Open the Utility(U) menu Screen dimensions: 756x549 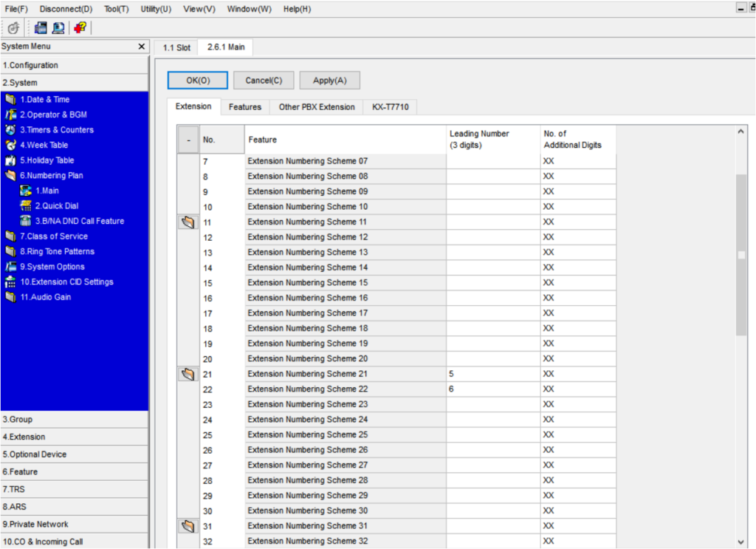(x=156, y=9)
